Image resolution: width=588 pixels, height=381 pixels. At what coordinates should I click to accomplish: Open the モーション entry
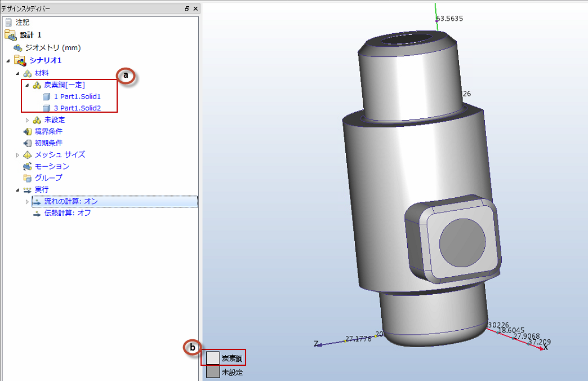[52, 166]
